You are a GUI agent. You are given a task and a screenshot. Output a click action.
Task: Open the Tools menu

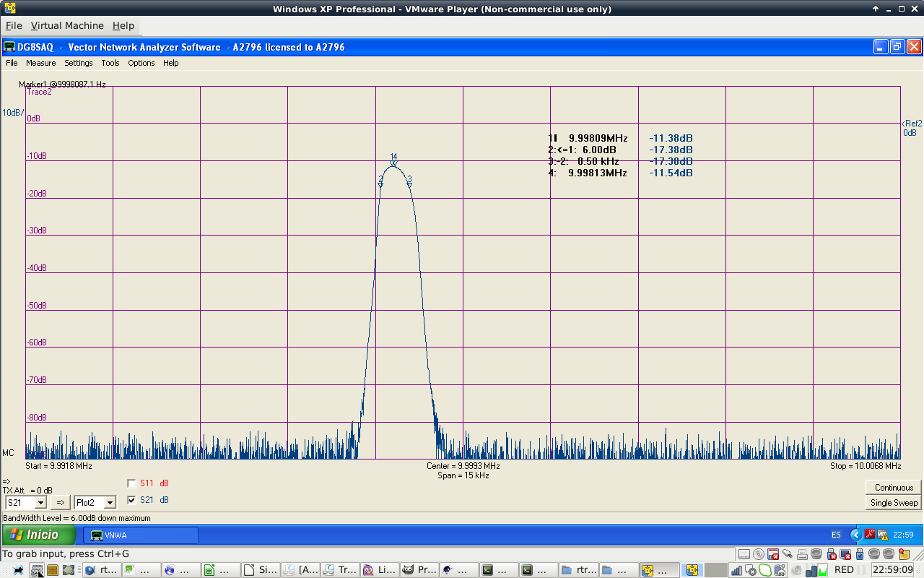(110, 63)
